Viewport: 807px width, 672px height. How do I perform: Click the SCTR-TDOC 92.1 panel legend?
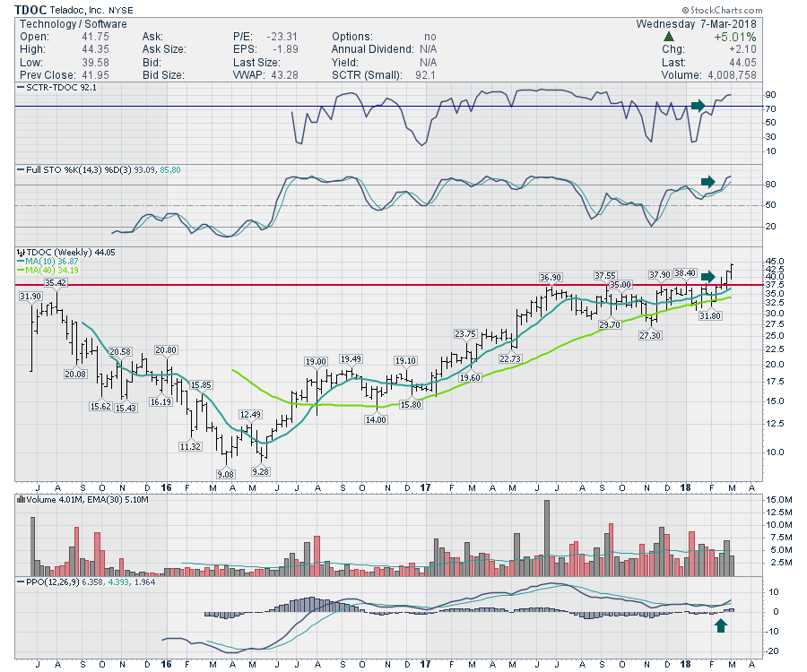pyautogui.click(x=57, y=88)
